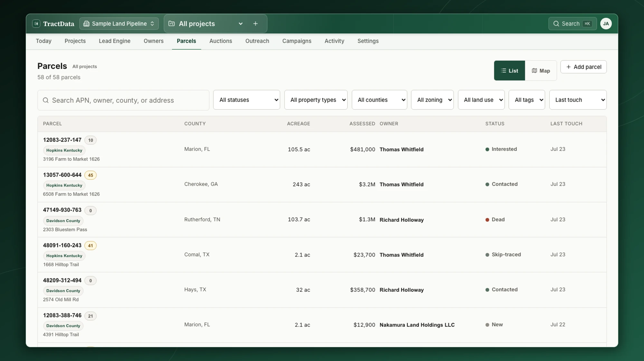This screenshot has height=361, width=644.
Task: Open the Lead Engine tab
Action: coord(115,41)
